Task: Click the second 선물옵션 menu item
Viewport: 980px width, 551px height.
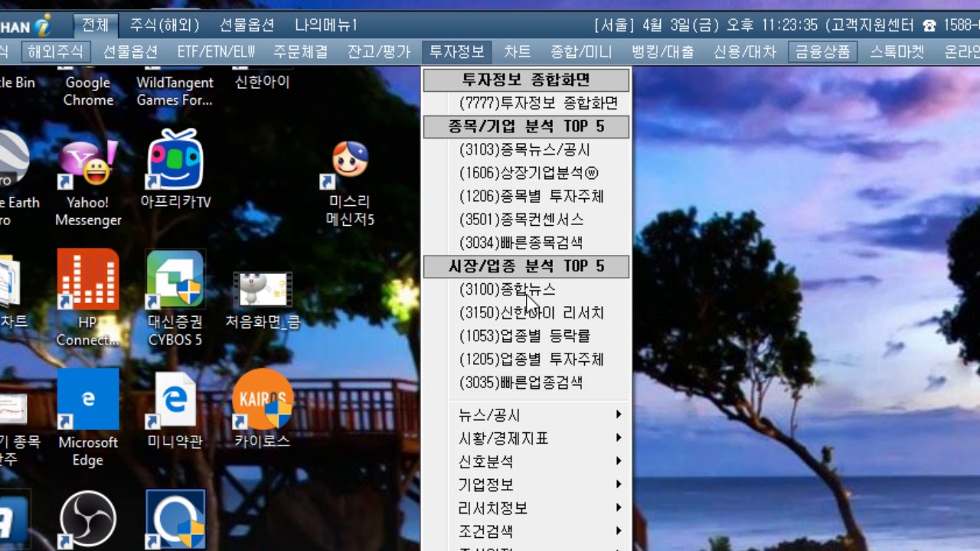Action: [130, 52]
